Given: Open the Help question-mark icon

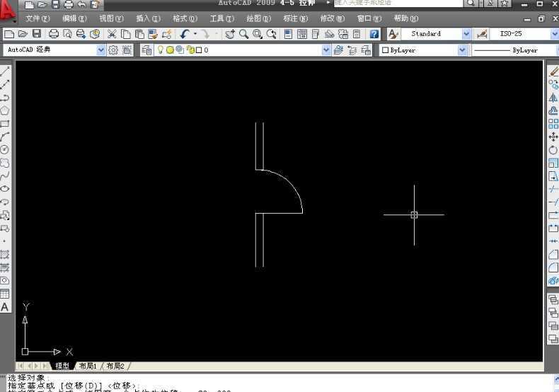Looking at the screenshot, I should [x=374, y=34].
